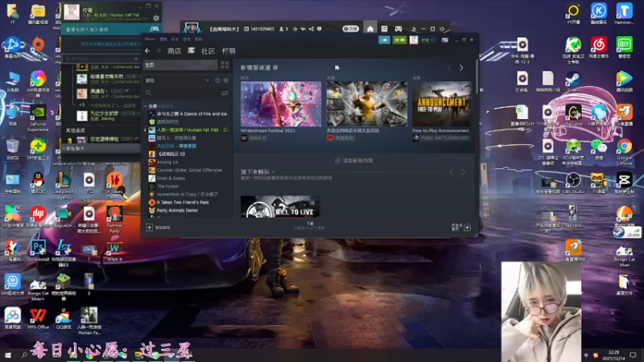The height and width of the screenshot is (362, 644).
Task: Focus the library game search field
Action: (x=183, y=93)
